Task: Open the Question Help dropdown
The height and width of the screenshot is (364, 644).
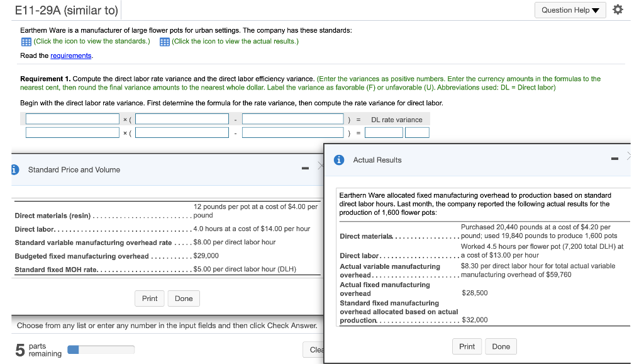Action: [570, 10]
